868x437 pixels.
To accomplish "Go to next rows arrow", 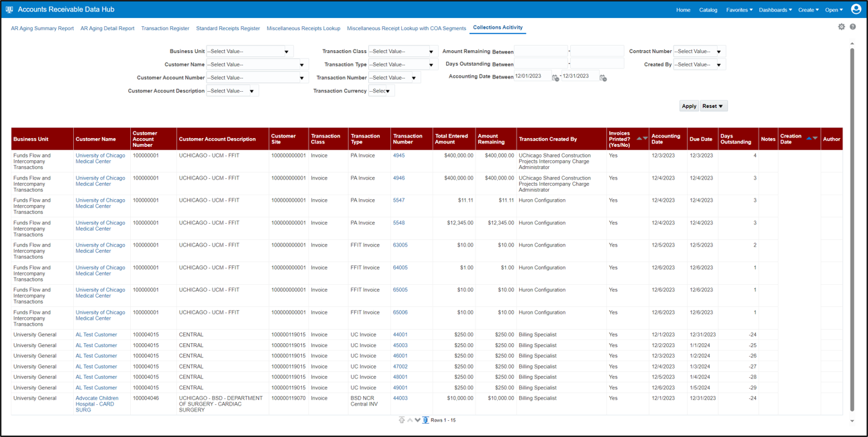I will (x=417, y=420).
